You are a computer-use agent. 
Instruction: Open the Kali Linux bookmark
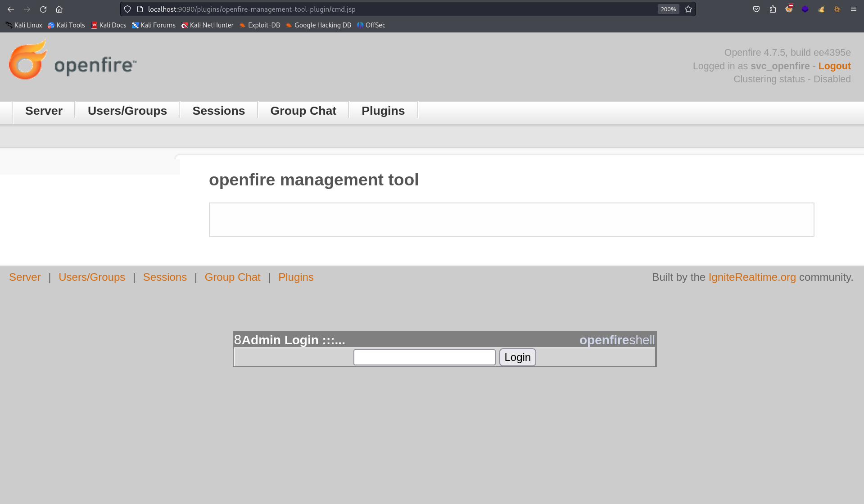24,25
